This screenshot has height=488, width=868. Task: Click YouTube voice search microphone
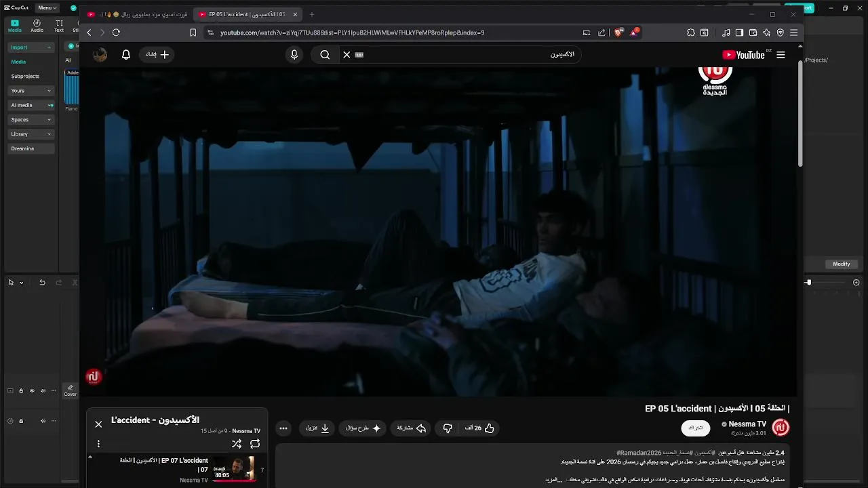coord(294,55)
